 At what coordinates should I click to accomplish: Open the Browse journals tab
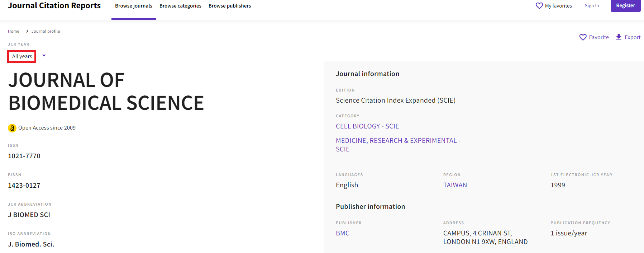[134, 6]
